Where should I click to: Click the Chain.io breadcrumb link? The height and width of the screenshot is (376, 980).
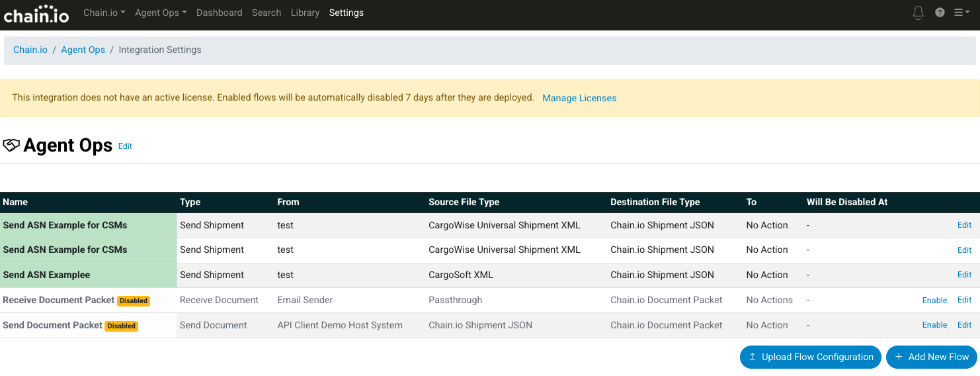tap(30, 50)
